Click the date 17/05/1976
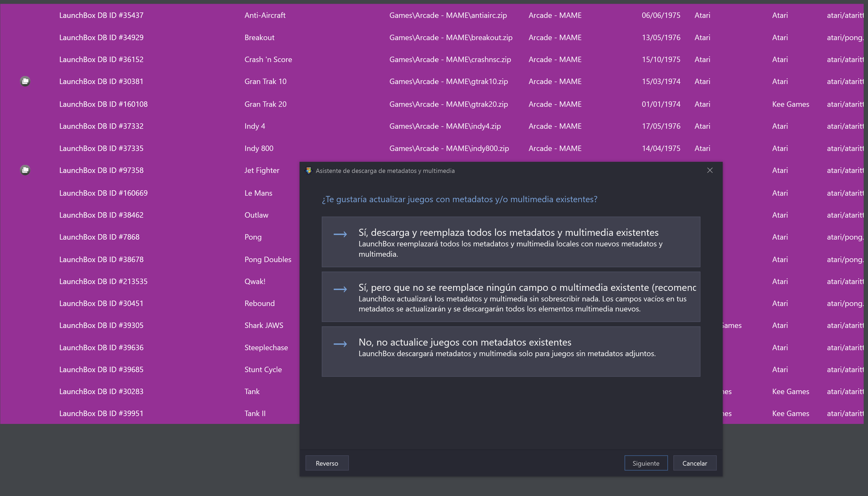868x496 pixels. click(x=661, y=126)
